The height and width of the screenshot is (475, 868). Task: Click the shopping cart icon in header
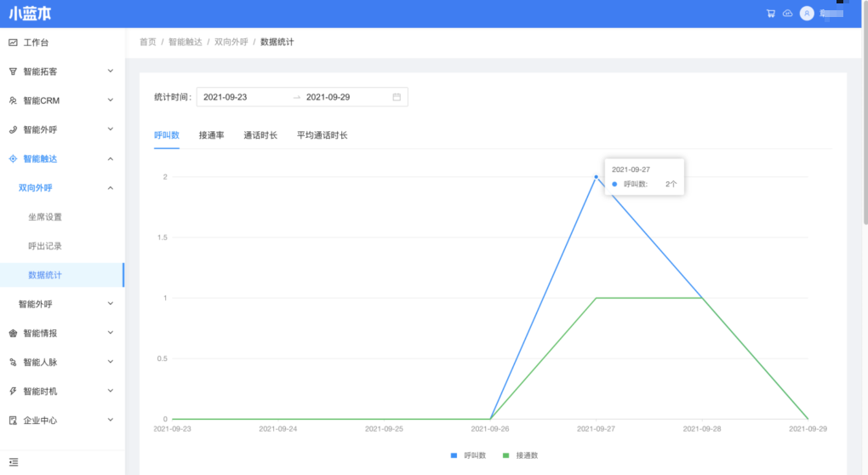click(x=770, y=14)
